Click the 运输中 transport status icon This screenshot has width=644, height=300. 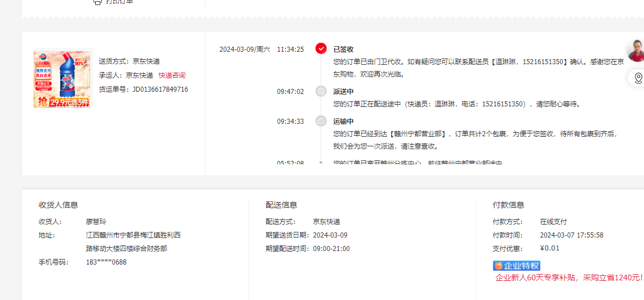[x=321, y=120]
